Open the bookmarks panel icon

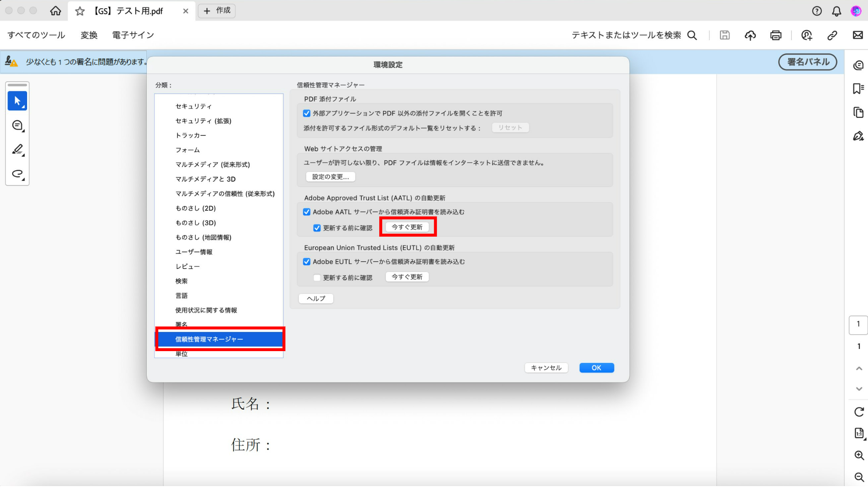pyautogui.click(x=858, y=88)
